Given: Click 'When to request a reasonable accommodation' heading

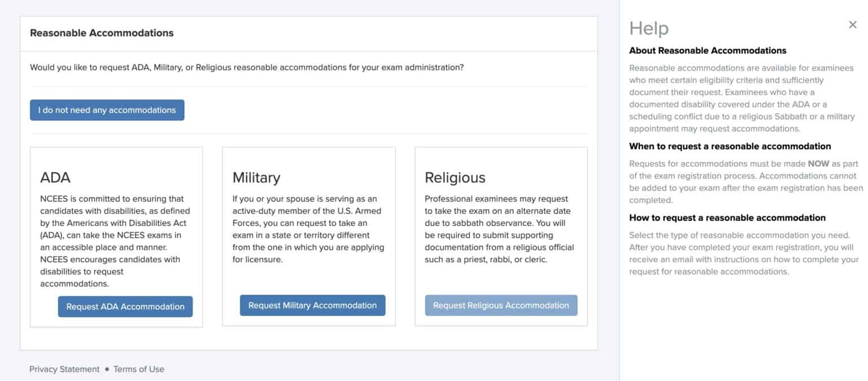Looking at the screenshot, I should (730, 146).
